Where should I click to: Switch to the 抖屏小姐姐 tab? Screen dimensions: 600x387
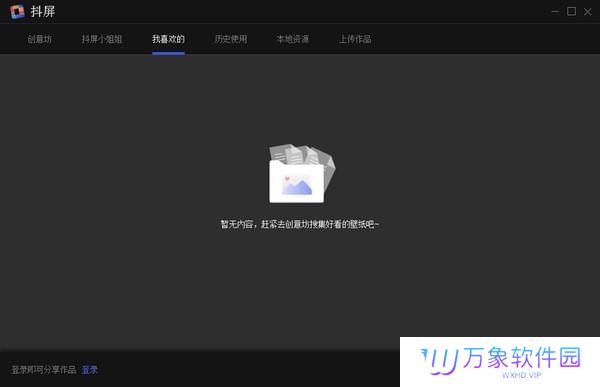click(102, 39)
